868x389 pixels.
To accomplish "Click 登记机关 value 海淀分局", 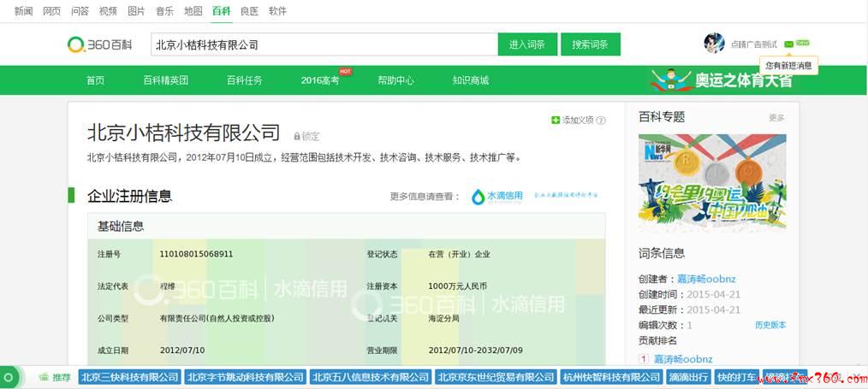I will [x=443, y=318].
